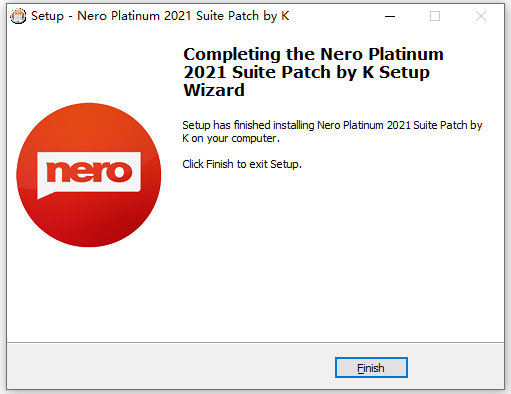Click the window title 'Setup - Nero Platinum 2021 Suite Patch by K'
The width and height of the screenshot is (511, 394).
point(160,16)
